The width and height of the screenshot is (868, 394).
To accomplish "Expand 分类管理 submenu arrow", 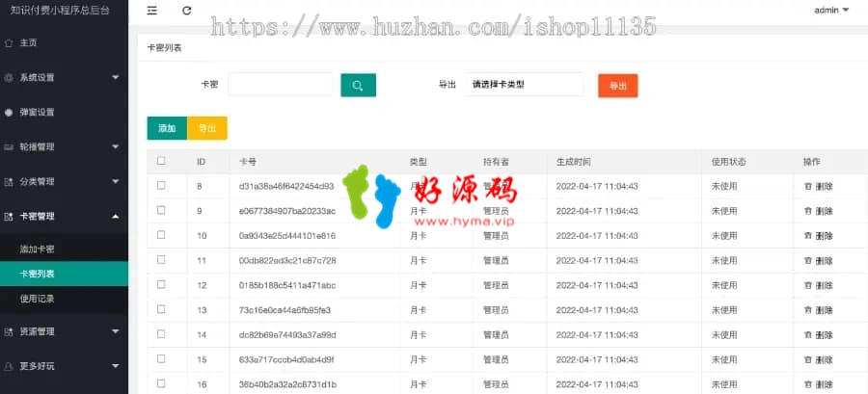I will [115, 181].
